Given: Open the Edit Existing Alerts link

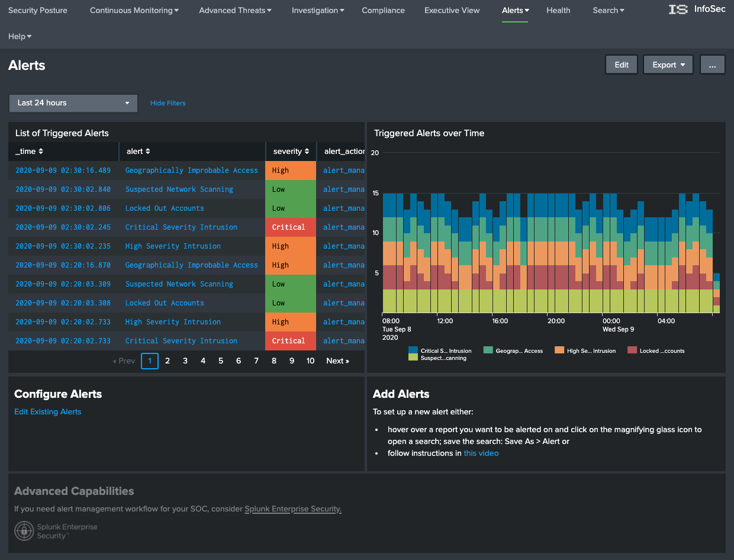Looking at the screenshot, I should [47, 411].
